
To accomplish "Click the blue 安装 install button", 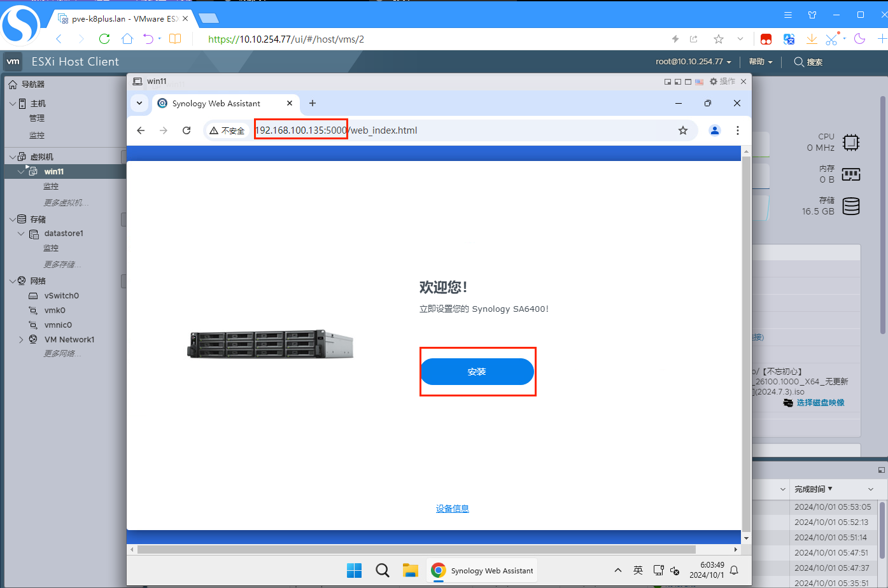I will tap(477, 372).
